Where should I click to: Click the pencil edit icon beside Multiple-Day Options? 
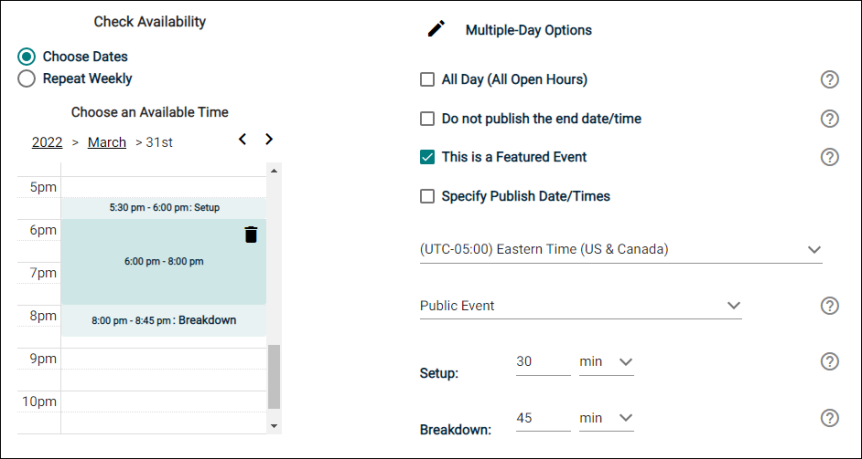(x=436, y=29)
